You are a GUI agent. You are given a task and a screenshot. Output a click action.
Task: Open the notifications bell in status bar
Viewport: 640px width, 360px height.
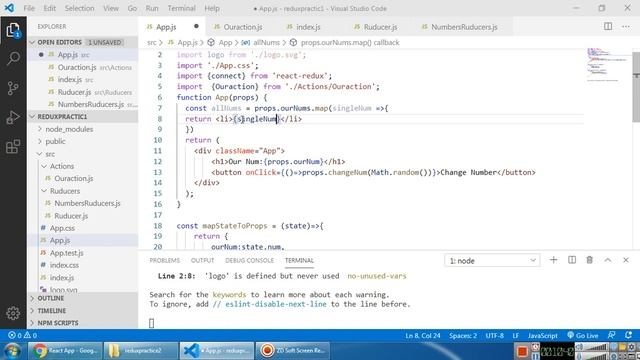(629, 335)
